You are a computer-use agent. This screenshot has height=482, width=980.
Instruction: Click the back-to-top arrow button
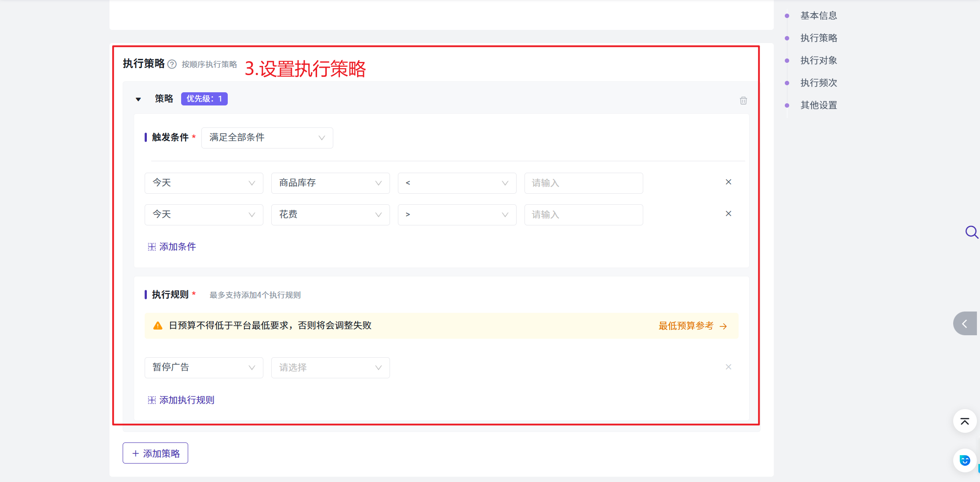click(965, 421)
